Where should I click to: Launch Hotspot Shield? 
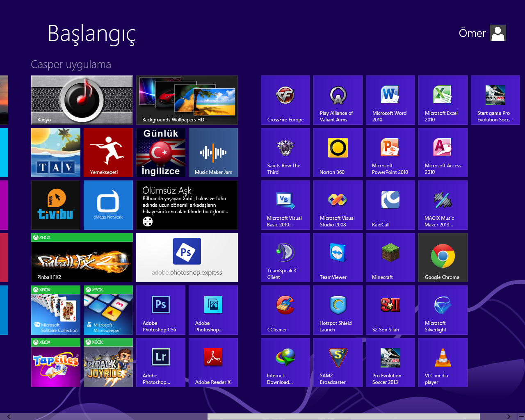point(338,310)
